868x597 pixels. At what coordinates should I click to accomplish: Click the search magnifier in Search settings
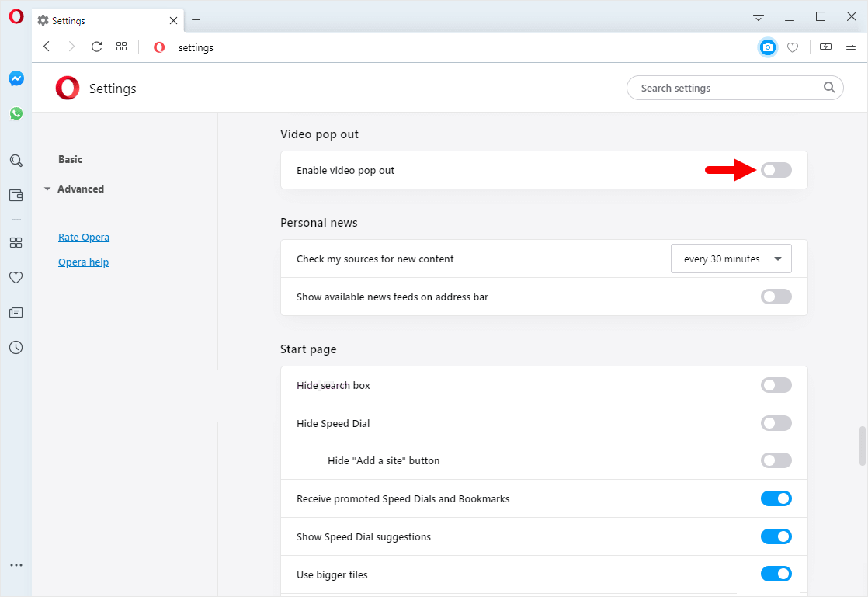pyautogui.click(x=828, y=88)
